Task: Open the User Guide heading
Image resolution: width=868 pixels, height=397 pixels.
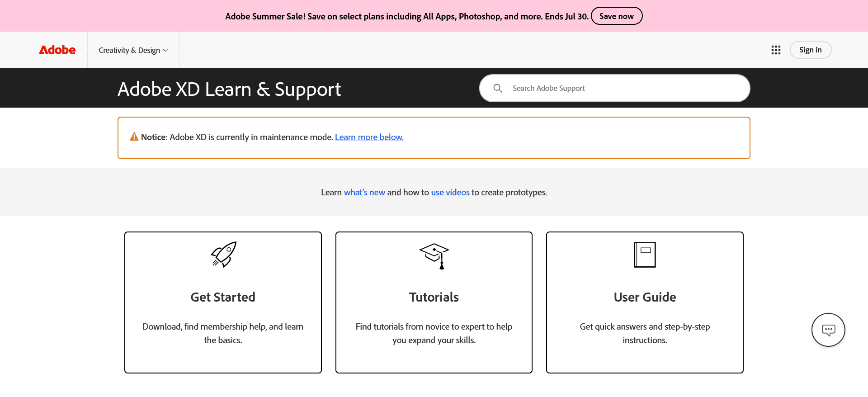Action: pos(645,297)
